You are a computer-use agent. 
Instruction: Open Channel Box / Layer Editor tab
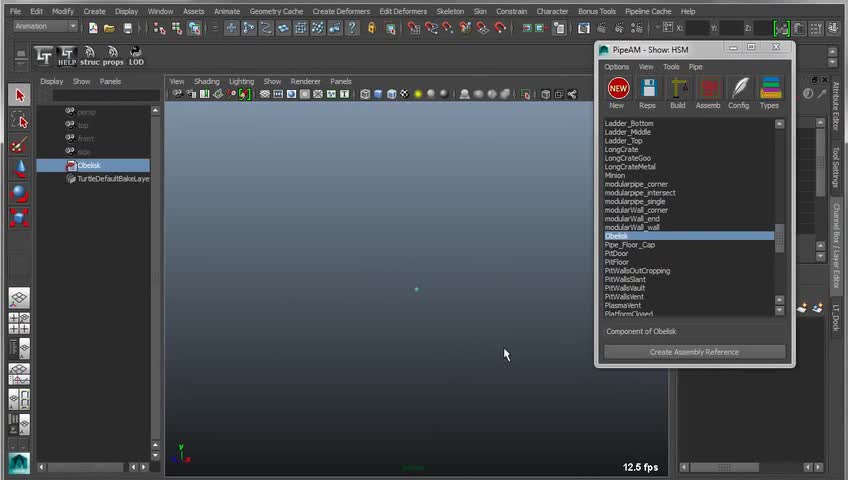[836, 246]
